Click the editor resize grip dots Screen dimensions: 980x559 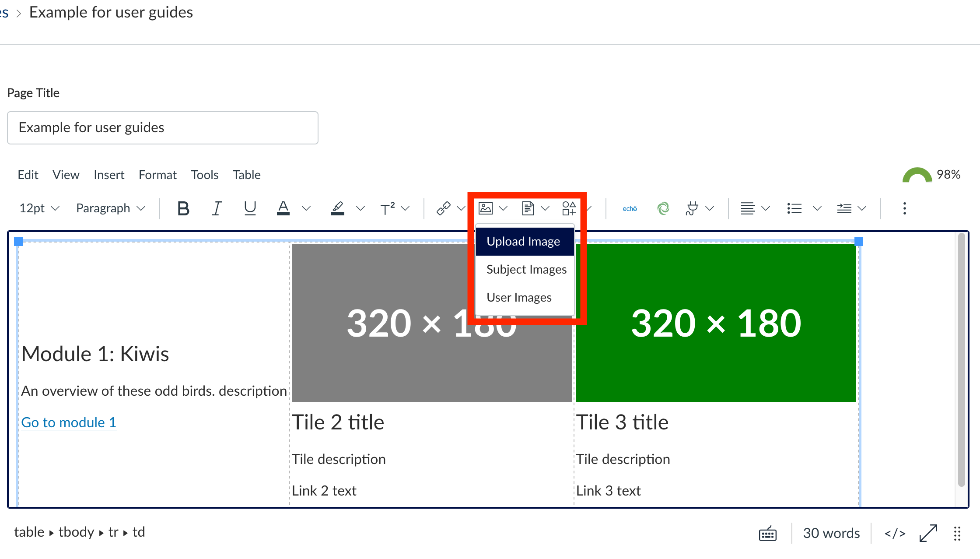(957, 534)
